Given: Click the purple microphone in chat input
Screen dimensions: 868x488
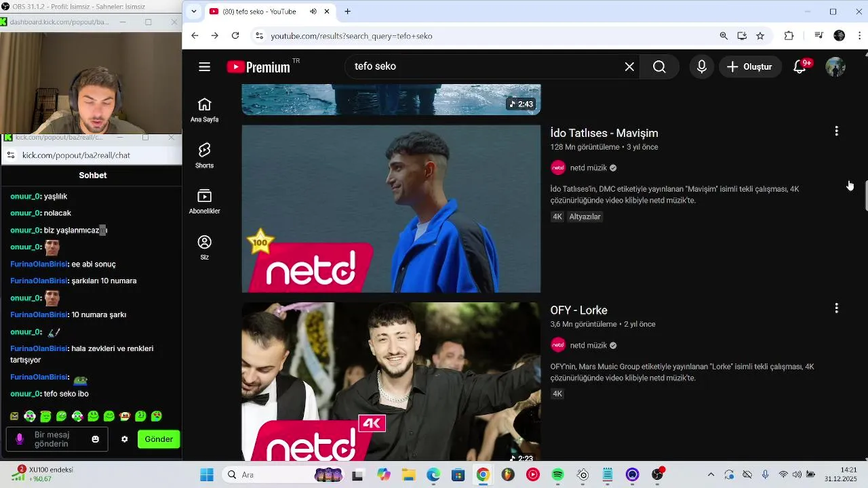Looking at the screenshot, I should pos(19,439).
